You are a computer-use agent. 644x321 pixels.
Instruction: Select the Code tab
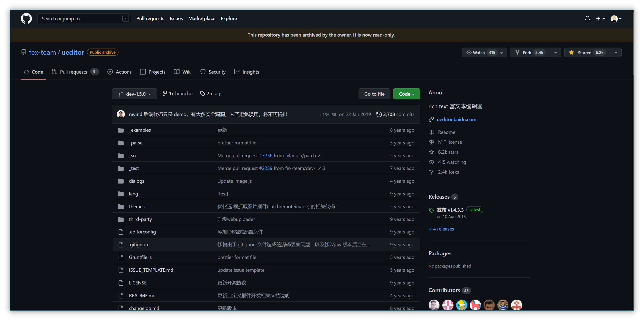(33, 72)
